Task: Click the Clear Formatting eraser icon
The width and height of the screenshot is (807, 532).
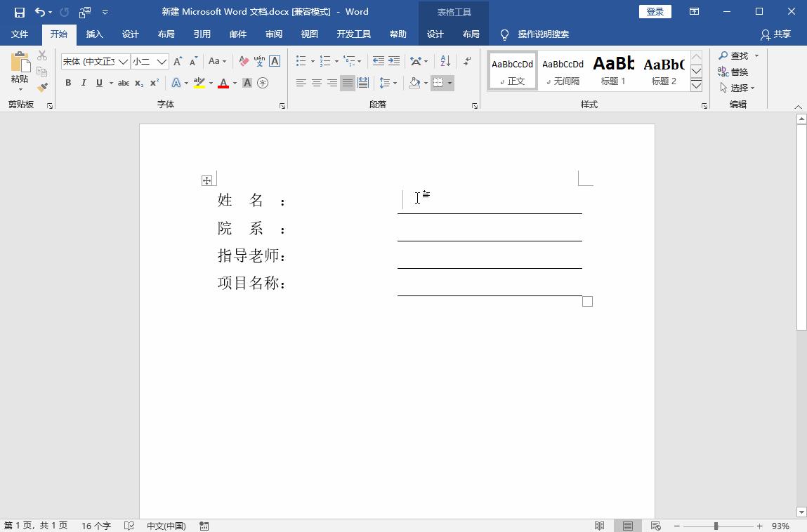Action: 244,62
